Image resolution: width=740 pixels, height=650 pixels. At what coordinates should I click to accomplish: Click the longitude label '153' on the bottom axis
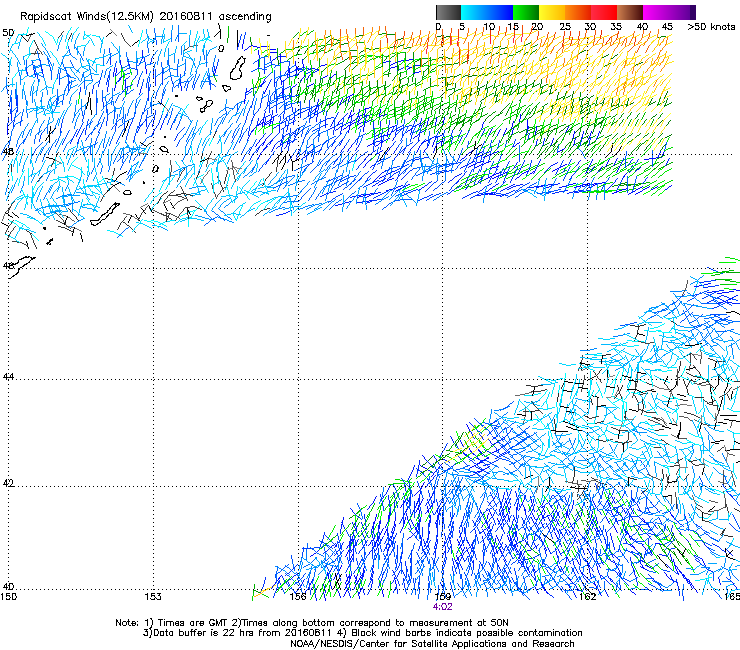153,597
